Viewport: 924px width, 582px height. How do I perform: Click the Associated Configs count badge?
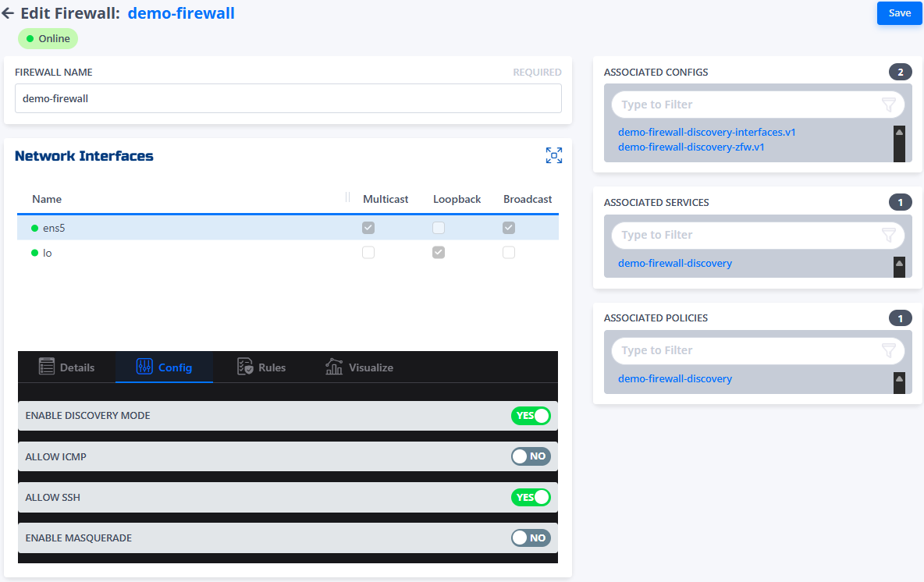coord(900,72)
